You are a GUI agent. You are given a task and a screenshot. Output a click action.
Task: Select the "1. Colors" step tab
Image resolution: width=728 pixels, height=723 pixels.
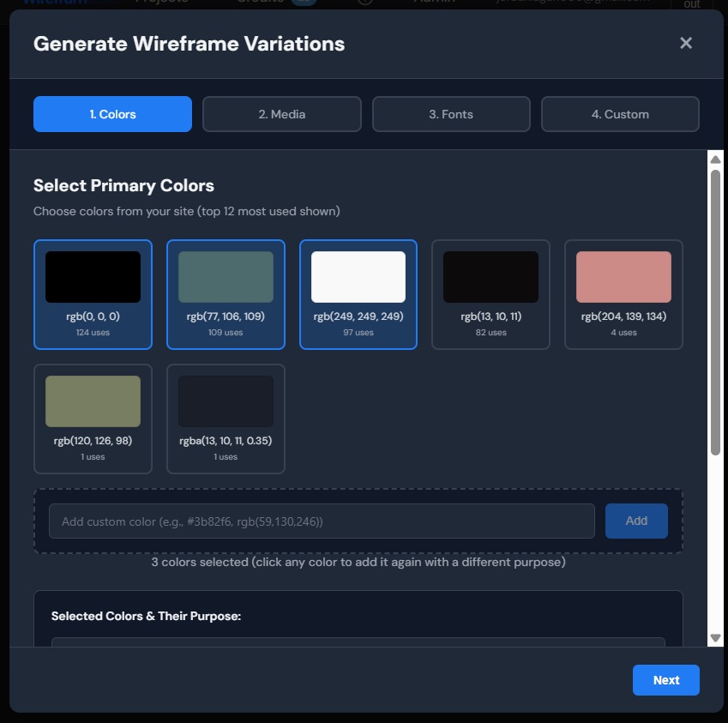tap(112, 113)
